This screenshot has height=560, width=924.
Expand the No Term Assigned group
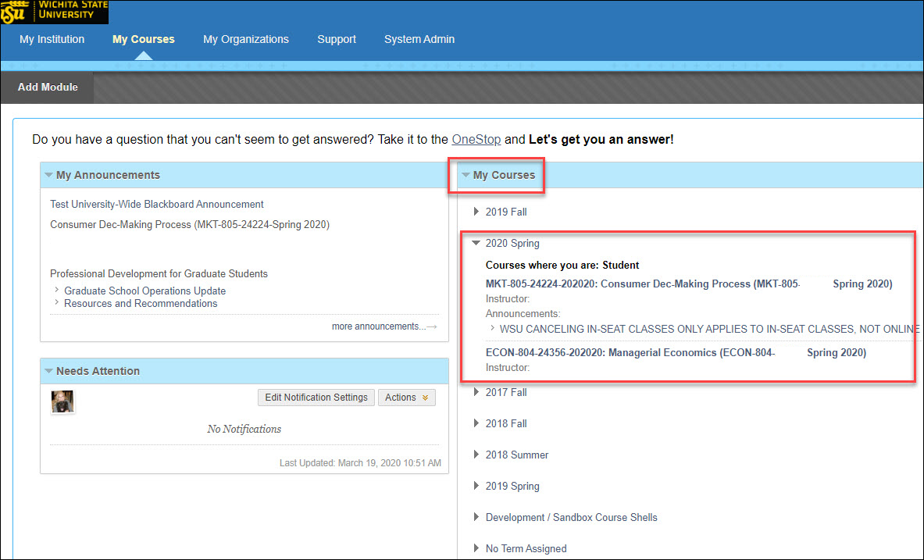click(476, 548)
